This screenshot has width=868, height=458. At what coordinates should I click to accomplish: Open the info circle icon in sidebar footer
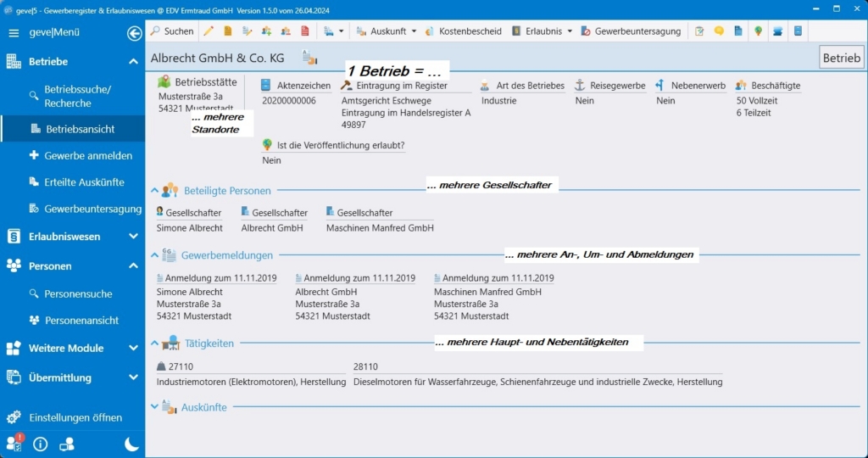tap(40, 444)
